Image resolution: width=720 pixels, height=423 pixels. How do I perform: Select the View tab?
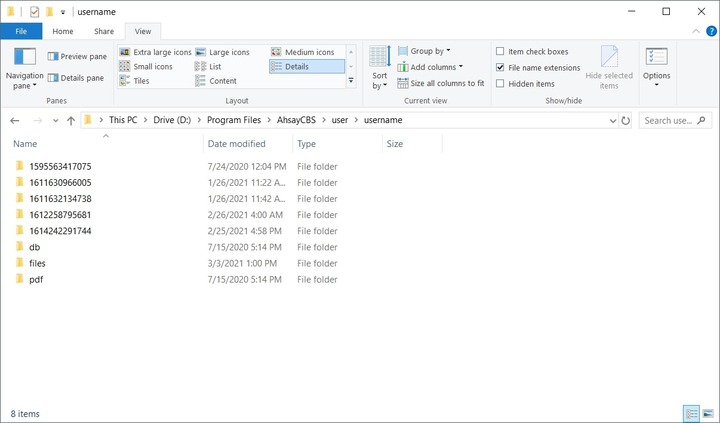143,31
